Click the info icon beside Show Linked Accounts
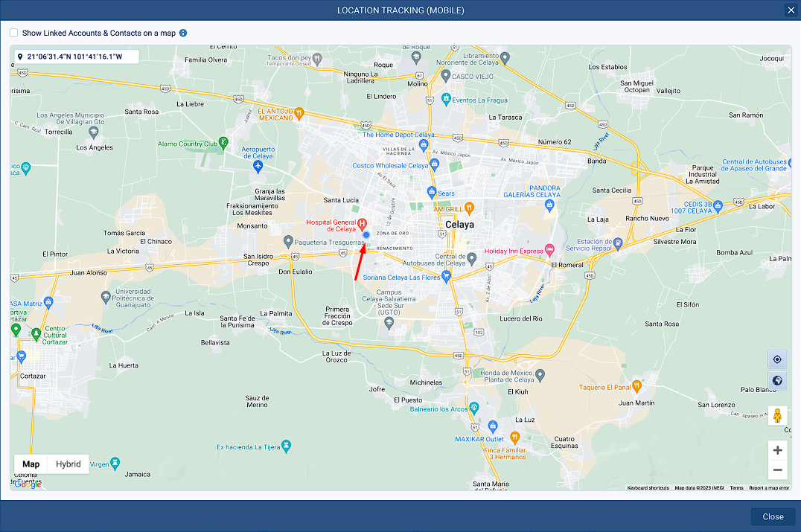 pyautogui.click(x=183, y=33)
